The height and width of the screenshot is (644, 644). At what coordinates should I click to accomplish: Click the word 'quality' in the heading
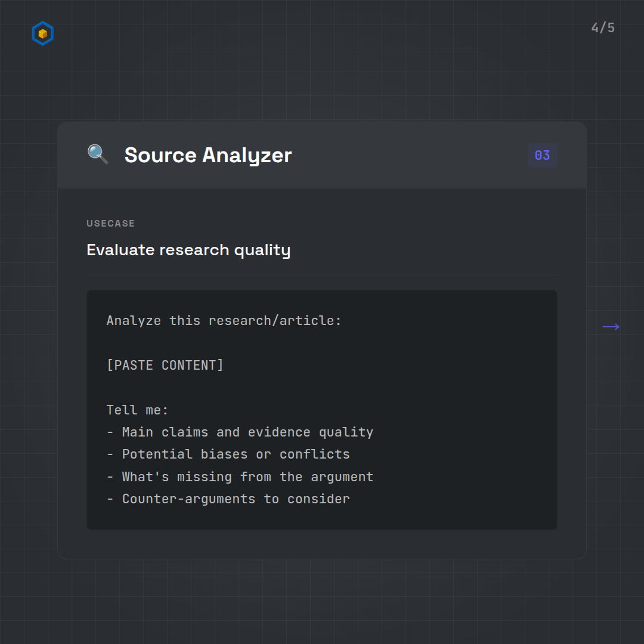tap(262, 250)
